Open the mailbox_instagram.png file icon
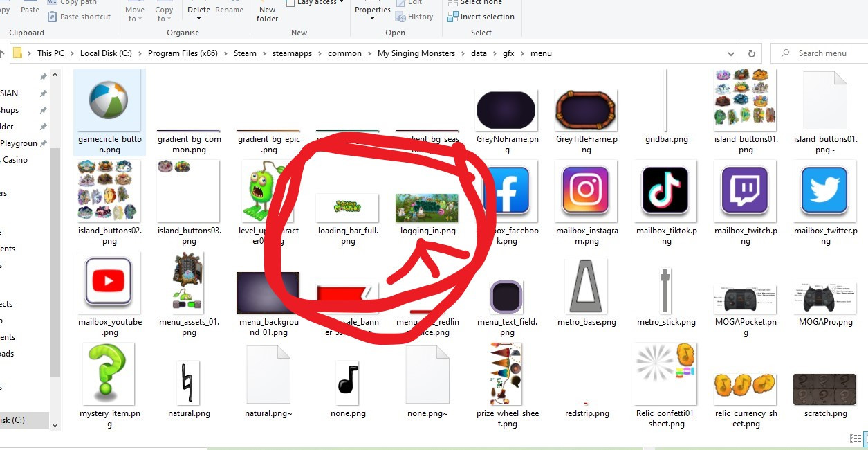Screen dimensions: 868x450 coord(586,189)
